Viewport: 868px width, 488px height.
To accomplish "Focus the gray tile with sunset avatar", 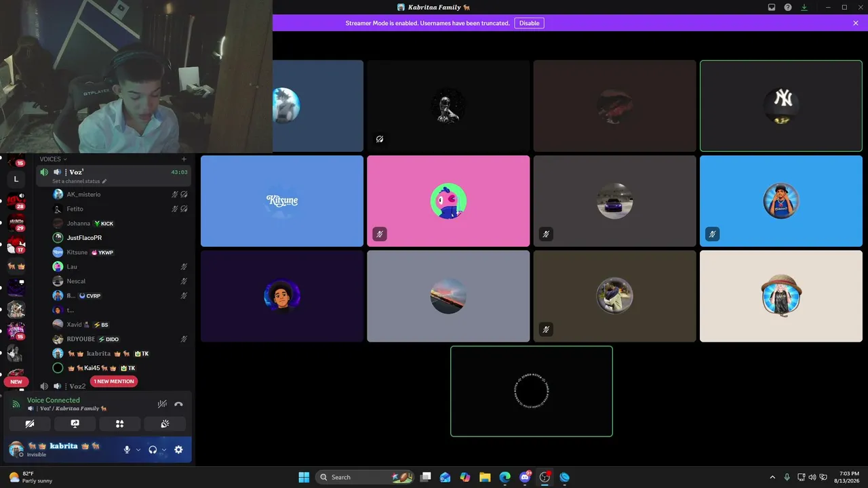I will 448,296.
